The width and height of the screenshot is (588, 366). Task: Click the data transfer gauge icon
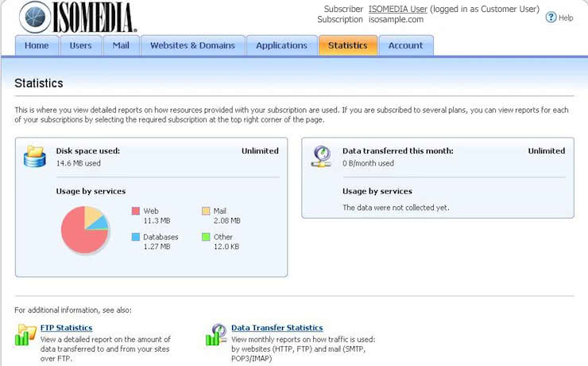pos(321,156)
